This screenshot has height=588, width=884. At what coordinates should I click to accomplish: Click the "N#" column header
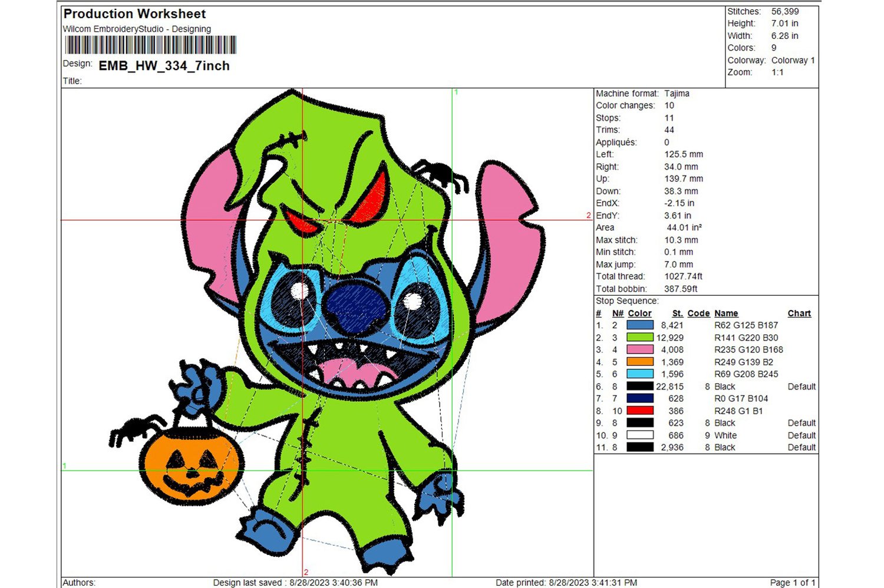(x=618, y=313)
